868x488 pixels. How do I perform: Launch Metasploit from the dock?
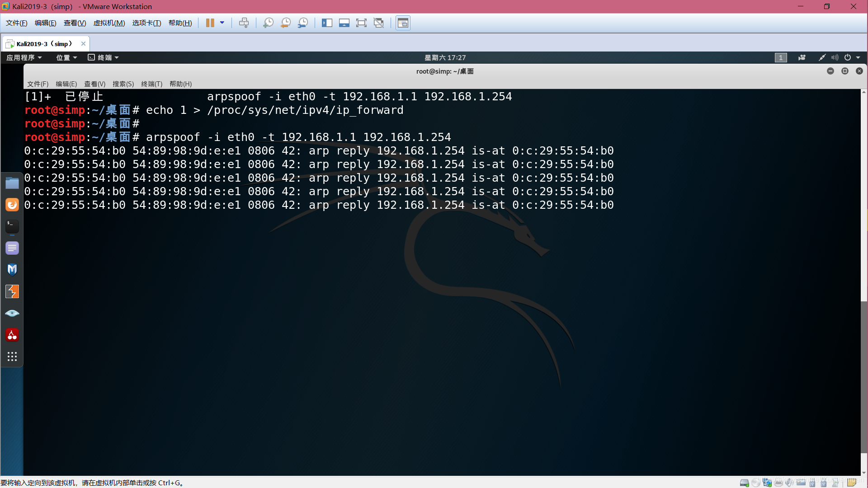(12, 270)
